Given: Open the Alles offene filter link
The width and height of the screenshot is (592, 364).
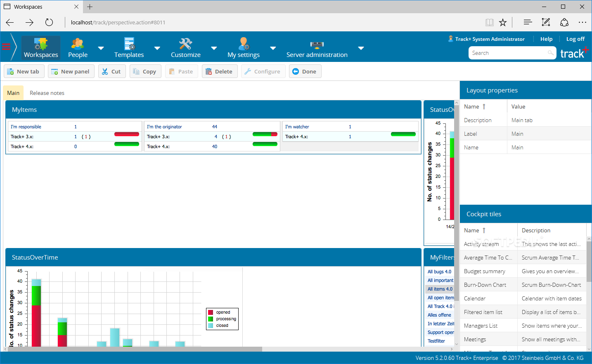Looking at the screenshot, I should click(439, 315).
